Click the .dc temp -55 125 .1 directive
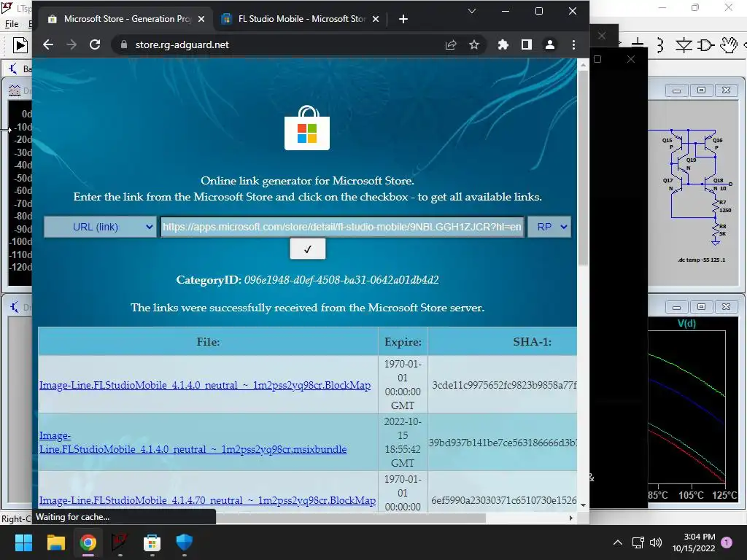 coord(701,260)
